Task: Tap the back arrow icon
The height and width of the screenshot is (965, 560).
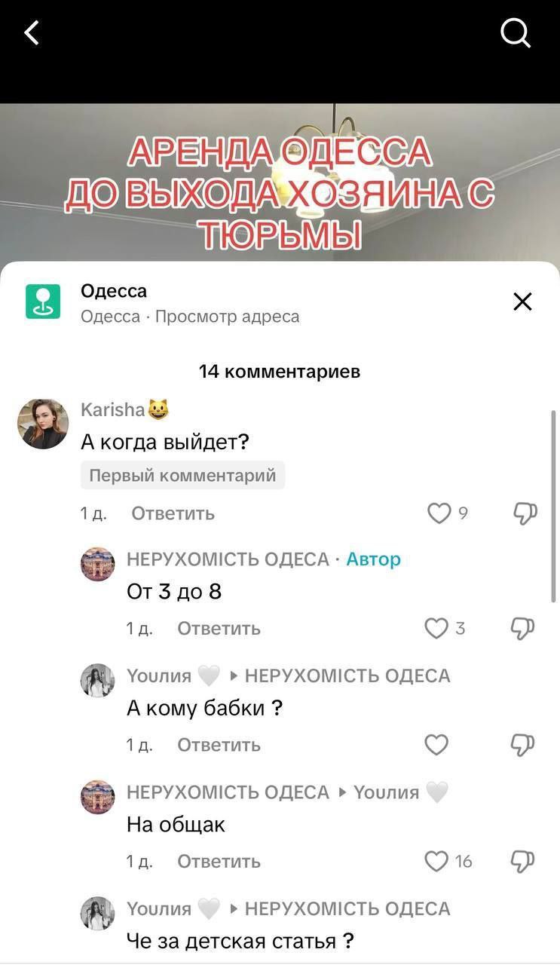Action: click(32, 32)
